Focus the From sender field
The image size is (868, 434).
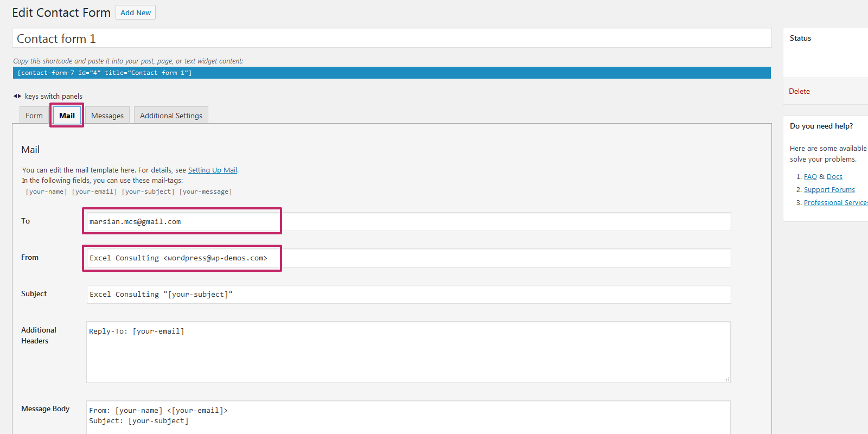tap(408, 258)
